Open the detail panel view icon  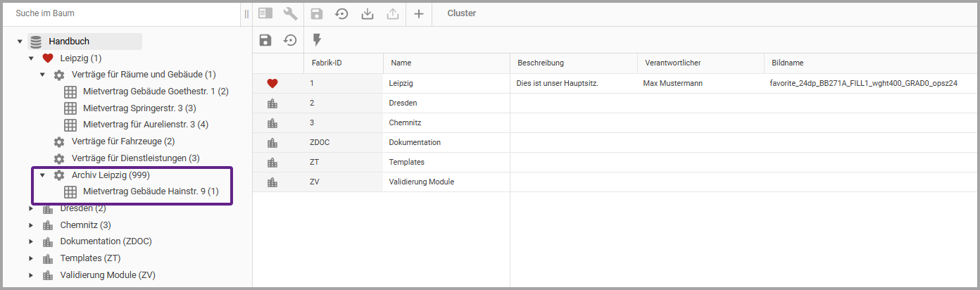point(265,13)
